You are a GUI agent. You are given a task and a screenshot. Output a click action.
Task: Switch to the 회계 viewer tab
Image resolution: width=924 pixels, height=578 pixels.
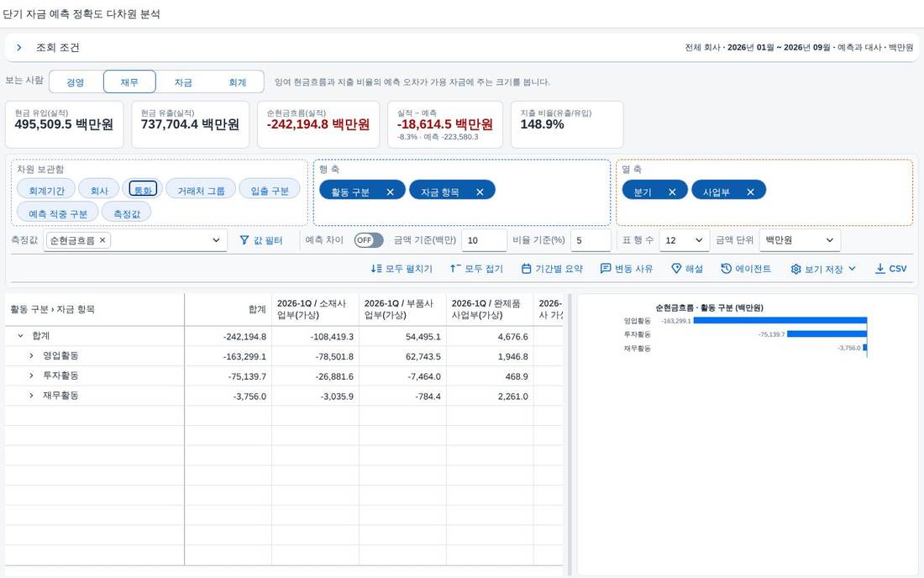(x=237, y=81)
